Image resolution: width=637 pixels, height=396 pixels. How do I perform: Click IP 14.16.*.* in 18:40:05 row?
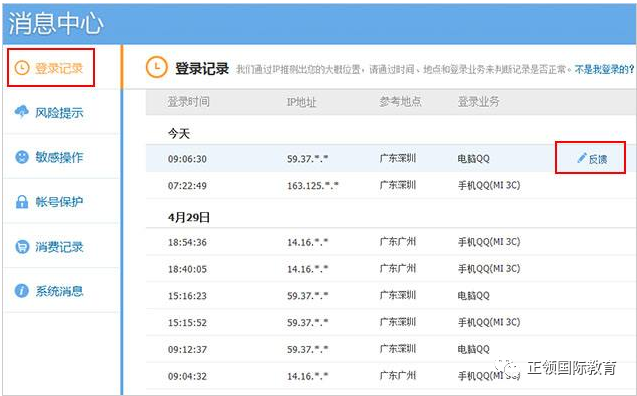pos(308,269)
